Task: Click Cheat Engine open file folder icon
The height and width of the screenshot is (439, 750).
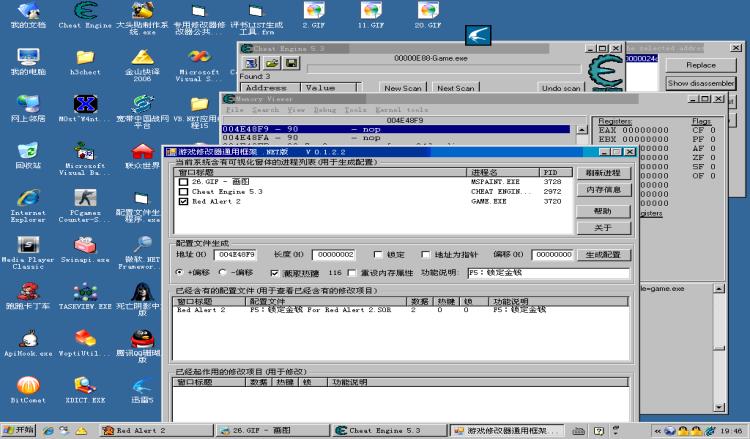Action: (271, 63)
